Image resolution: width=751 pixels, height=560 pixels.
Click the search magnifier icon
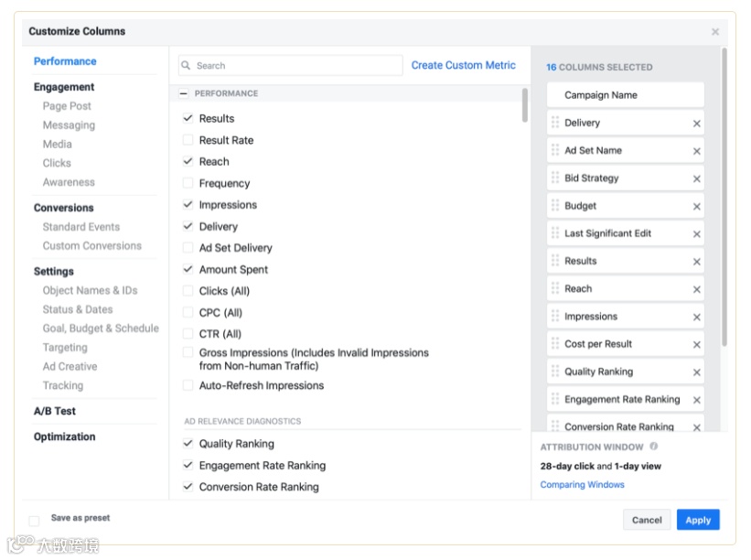click(187, 66)
